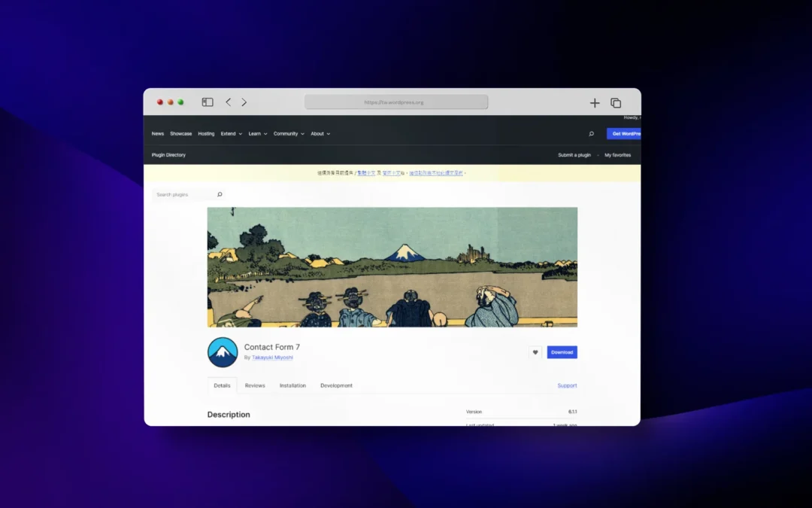This screenshot has height=508, width=812.
Task: Click the Mount Fuji banner image
Action: pos(392,267)
